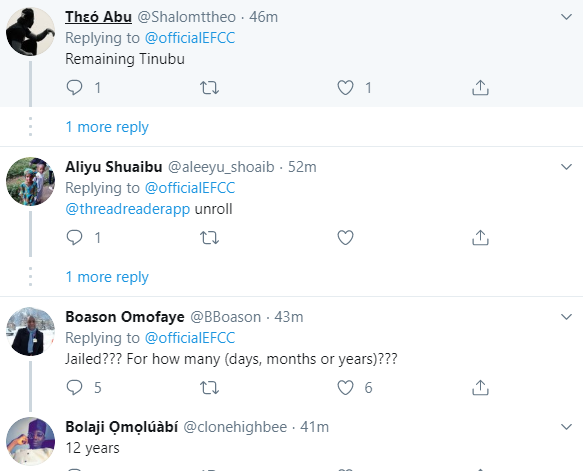
Task: Show 1 more reply under Aliyu Shuaibu's tweet
Action: (x=107, y=277)
